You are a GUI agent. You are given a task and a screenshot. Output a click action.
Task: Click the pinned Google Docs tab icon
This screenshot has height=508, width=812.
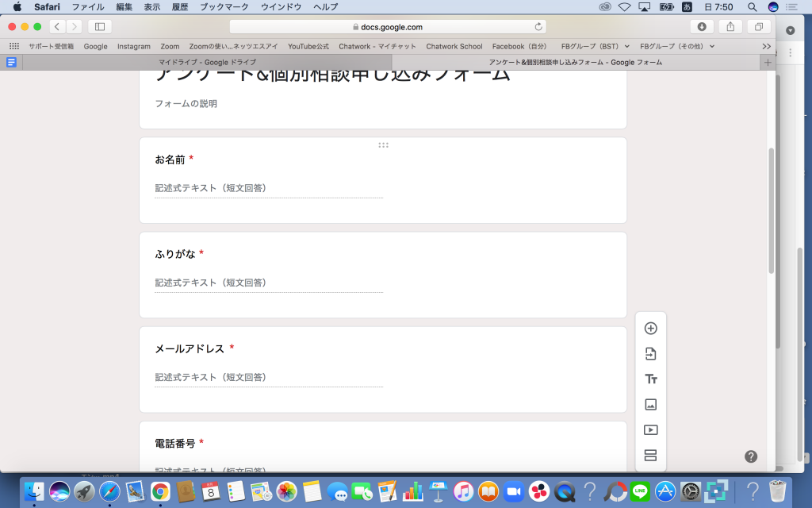[11, 62]
